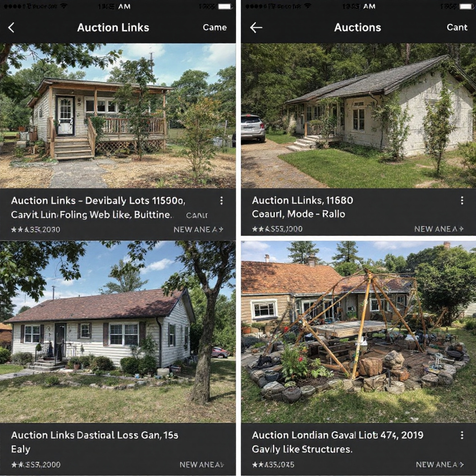Open three-dot menu for Devibaly Lots listing
Image resolution: width=476 pixels, height=476 pixels.
point(221,200)
